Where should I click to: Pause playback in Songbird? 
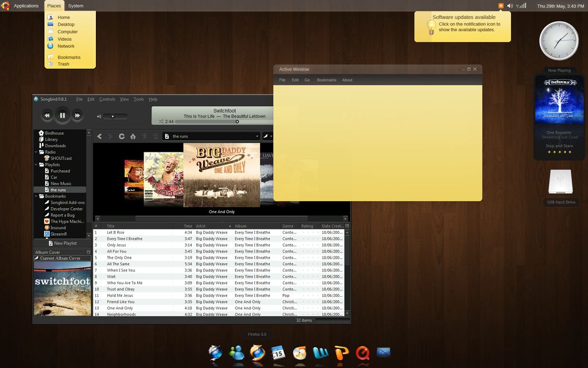pos(61,115)
